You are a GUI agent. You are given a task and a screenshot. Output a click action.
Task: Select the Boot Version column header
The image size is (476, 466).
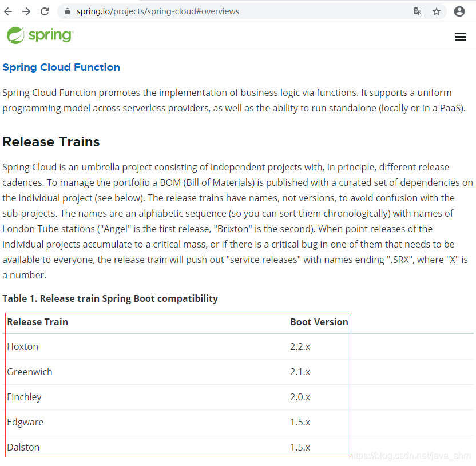(319, 322)
